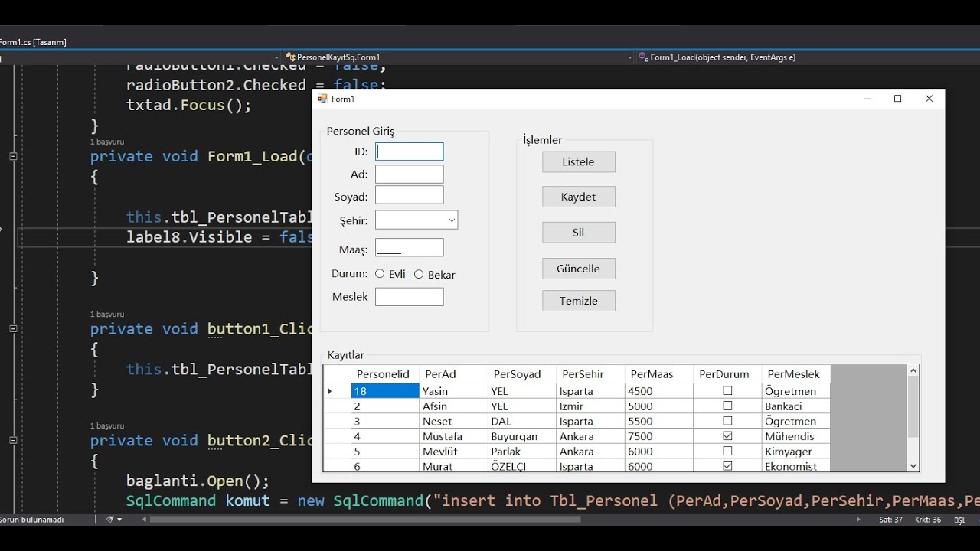
Task: Uncheck PerDurum checkbox for Murat row
Action: point(727,466)
